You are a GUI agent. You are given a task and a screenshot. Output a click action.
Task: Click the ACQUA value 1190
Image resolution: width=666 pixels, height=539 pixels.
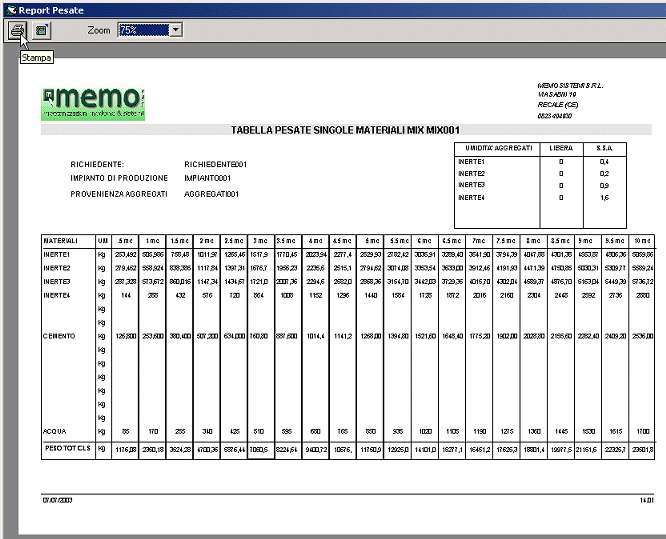click(480, 432)
